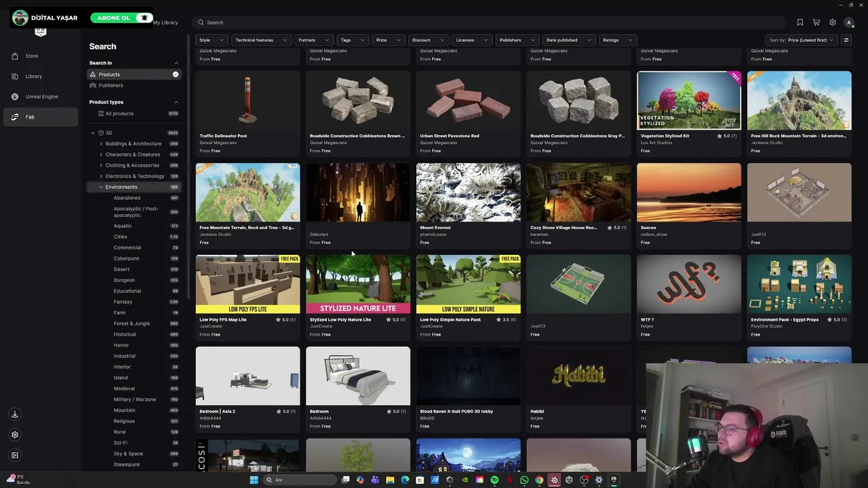This screenshot has width=868, height=488.
Task: Select the Sci-Fi subcategory
Action: pyautogui.click(x=120, y=443)
